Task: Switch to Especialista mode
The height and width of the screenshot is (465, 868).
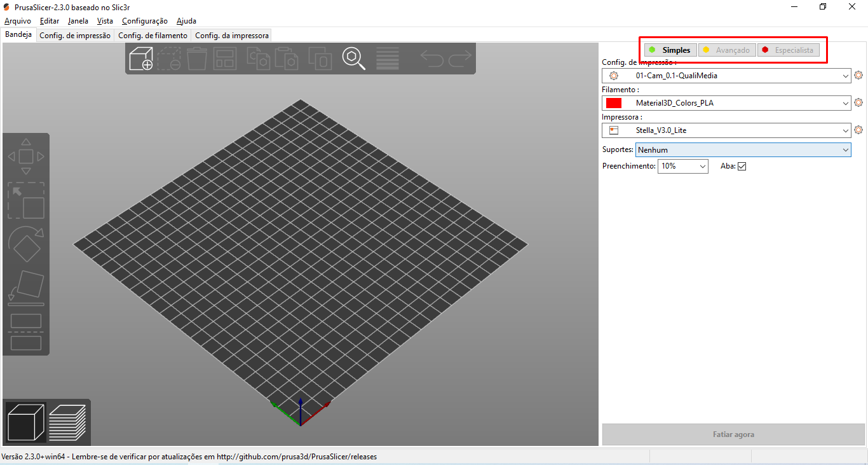Action: [788, 50]
